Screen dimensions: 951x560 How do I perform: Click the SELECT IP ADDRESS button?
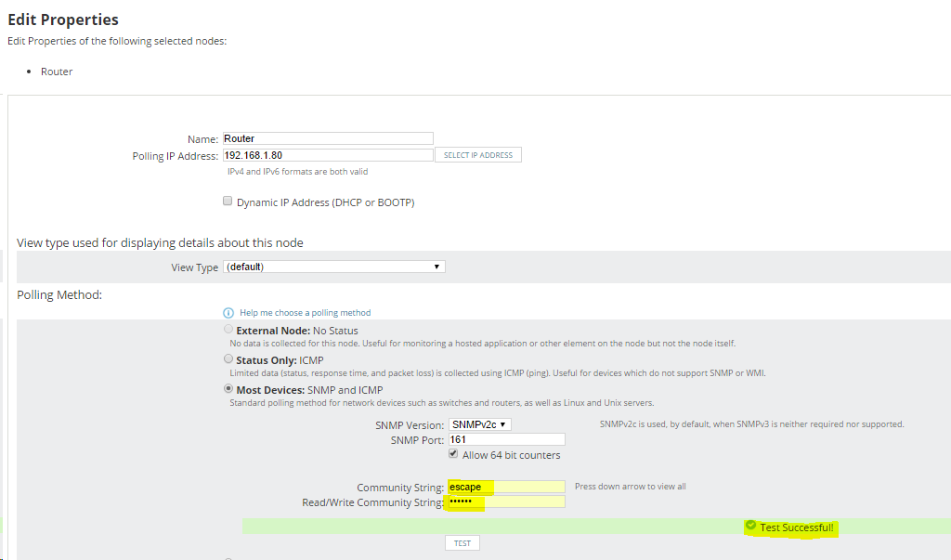(x=477, y=154)
